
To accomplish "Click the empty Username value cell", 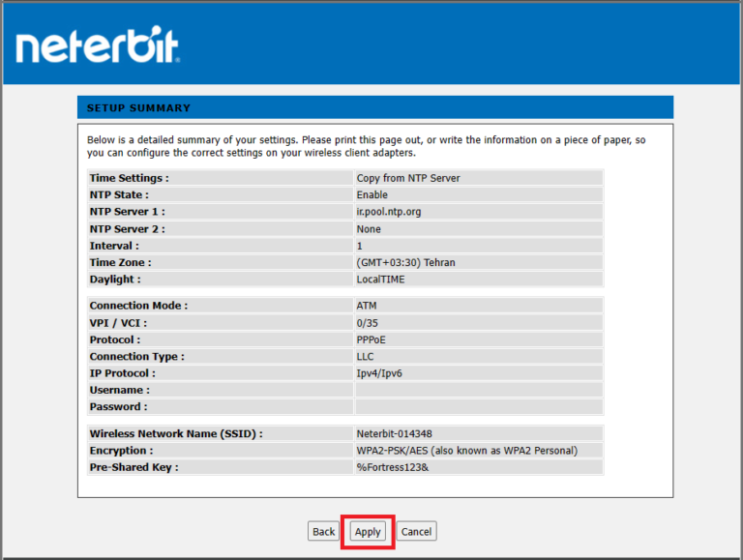I will (x=478, y=390).
